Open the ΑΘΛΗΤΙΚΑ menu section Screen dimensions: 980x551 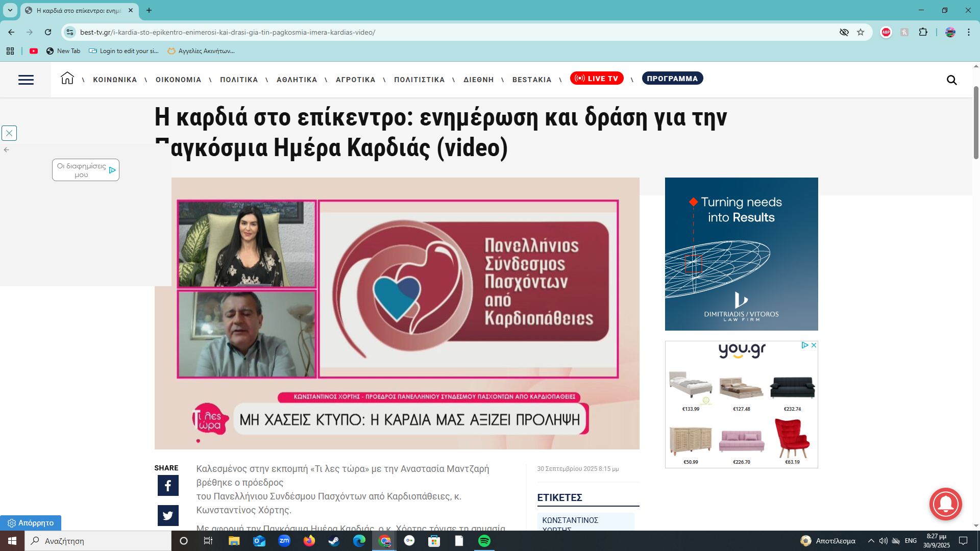297,80
